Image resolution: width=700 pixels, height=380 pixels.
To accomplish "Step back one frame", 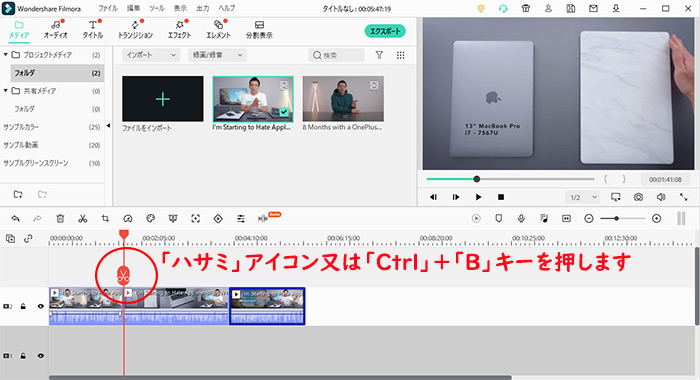I will click(433, 197).
